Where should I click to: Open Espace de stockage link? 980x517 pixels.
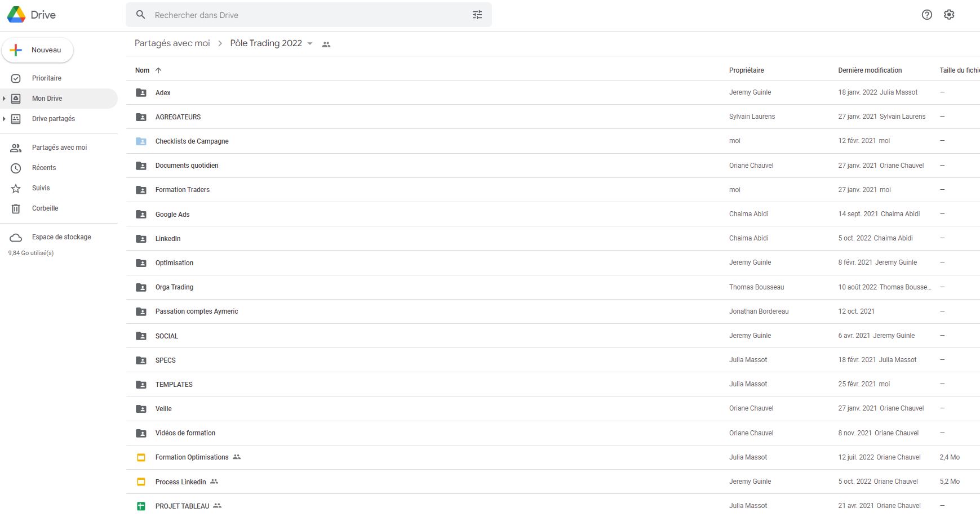coord(61,237)
